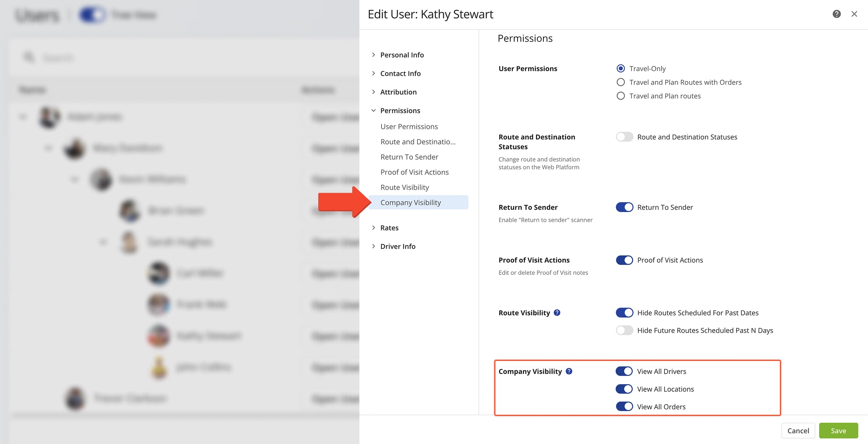The width and height of the screenshot is (868, 444).
Task: Switch off the Tree View toggle
Action: pyautogui.click(x=92, y=15)
